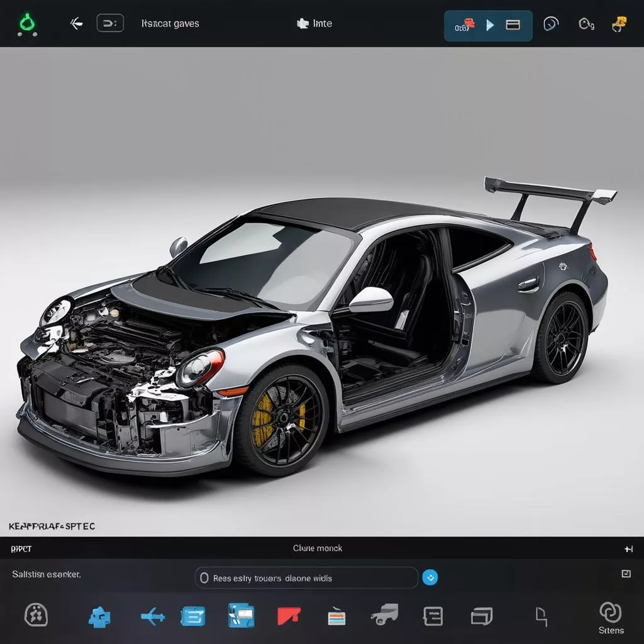This screenshot has height=644, width=644.
Task: Enable the small checkbox icon right of search bar
Action: (x=625, y=574)
